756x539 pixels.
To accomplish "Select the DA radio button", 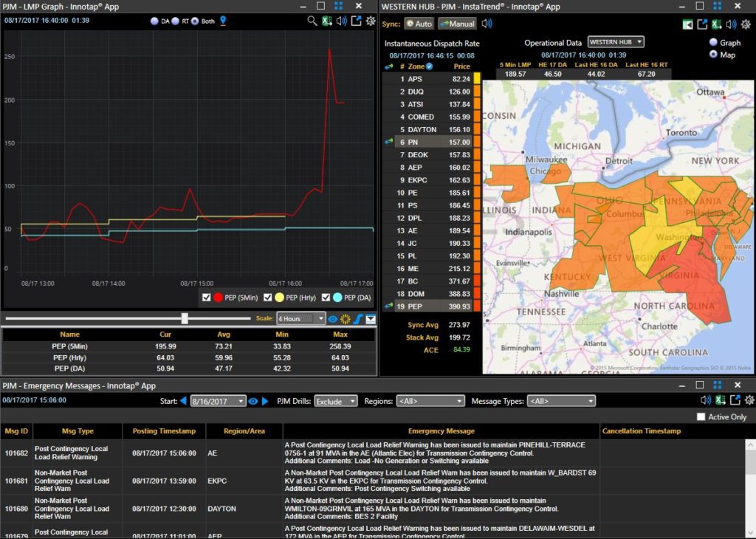I will (154, 21).
